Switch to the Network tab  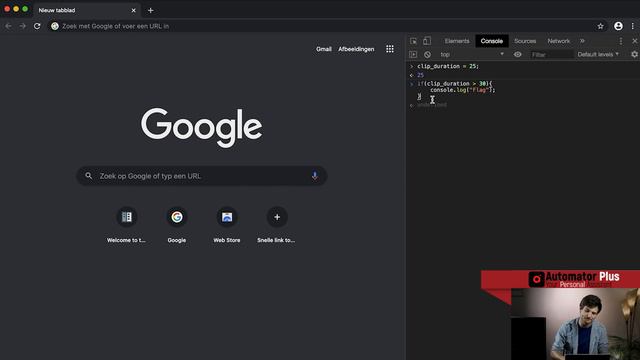[x=558, y=41]
